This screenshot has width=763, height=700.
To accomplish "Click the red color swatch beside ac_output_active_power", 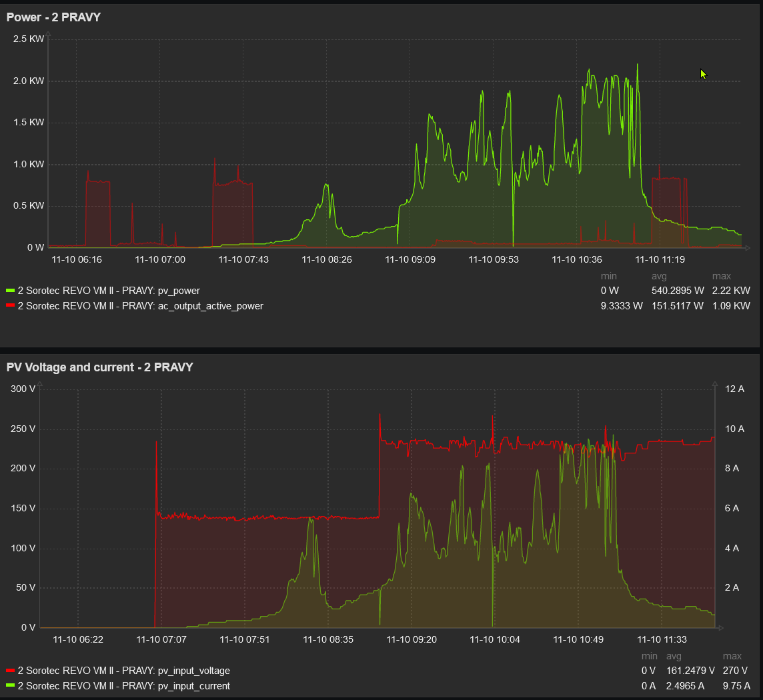I will click(x=10, y=306).
